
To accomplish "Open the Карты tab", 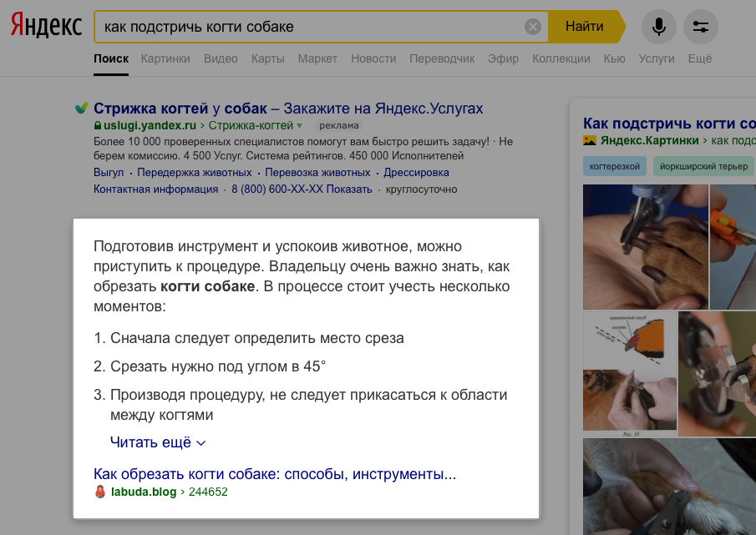I will [267, 58].
